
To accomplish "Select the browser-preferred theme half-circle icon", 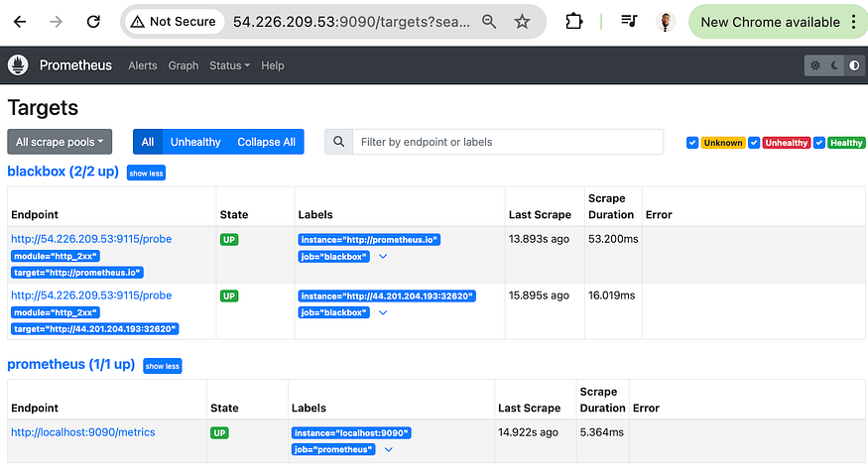I will (x=854, y=65).
